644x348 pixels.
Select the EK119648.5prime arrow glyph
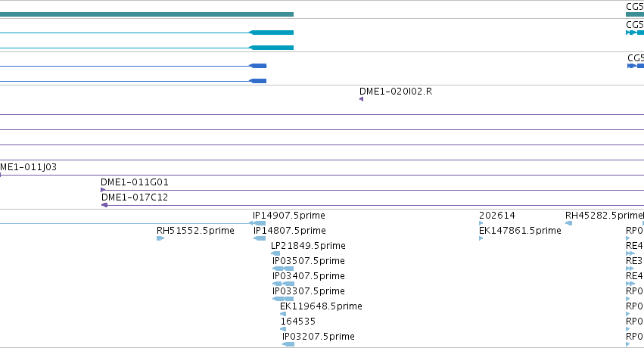[x=283, y=314]
